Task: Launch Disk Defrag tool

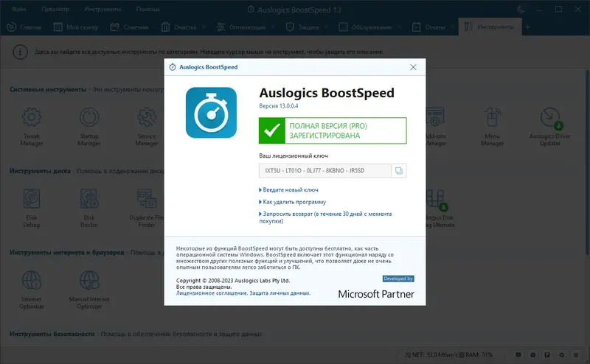Action: click(x=32, y=209)
